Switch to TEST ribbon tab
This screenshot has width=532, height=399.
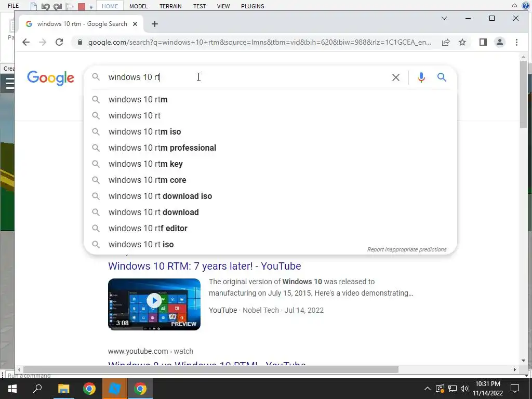click(199, 6)
